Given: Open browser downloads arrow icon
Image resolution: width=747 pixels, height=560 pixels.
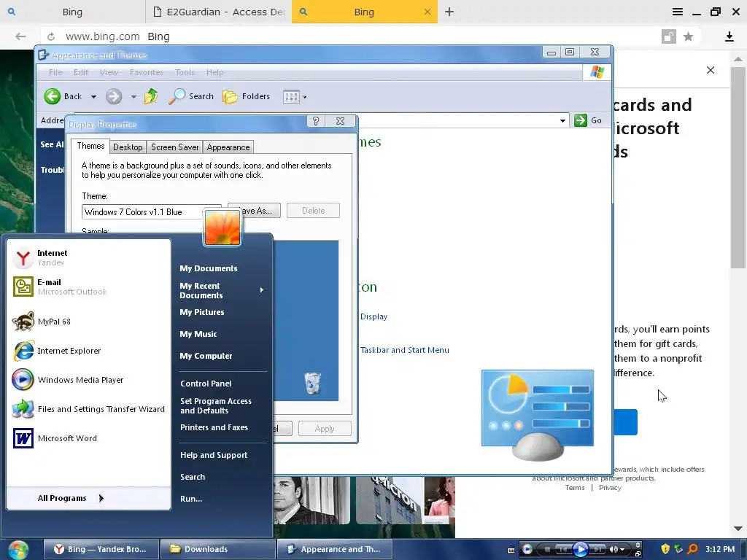Looking at the screenshot, I should pos(729,36).
